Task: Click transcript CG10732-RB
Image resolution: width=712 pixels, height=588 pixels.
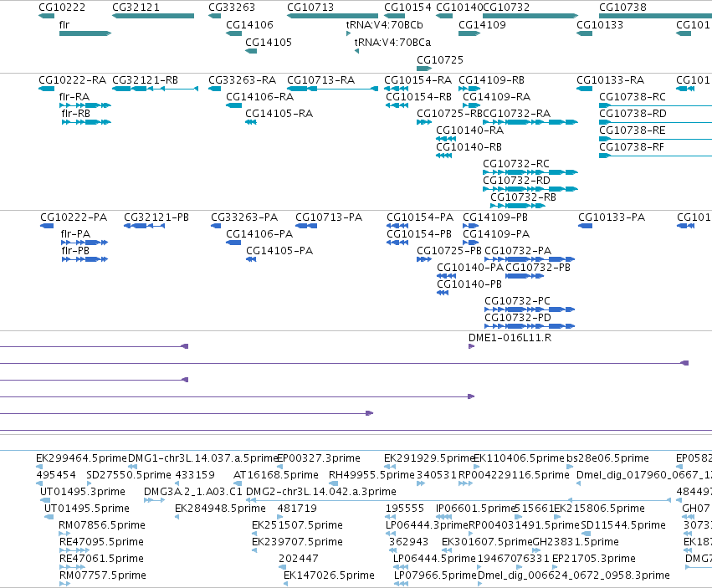Action: [x=524, y=197]
